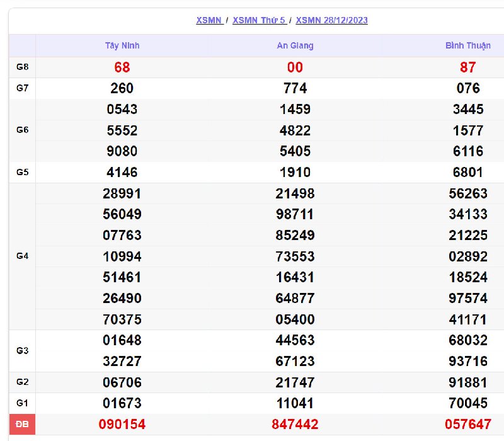Click the Bình Thuận province header
This screenshot has width=504, height=441.
(x=467, y=46)
